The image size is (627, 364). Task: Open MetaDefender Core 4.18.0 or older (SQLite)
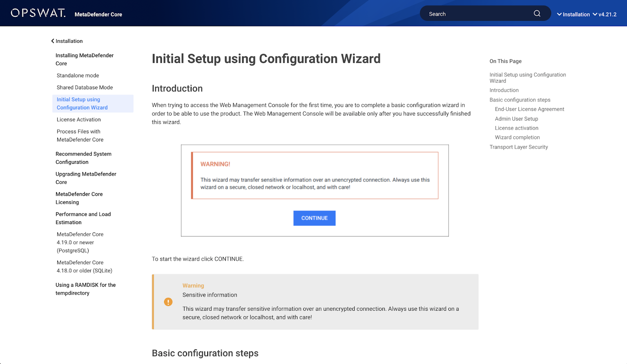click(x=85, y=266)
